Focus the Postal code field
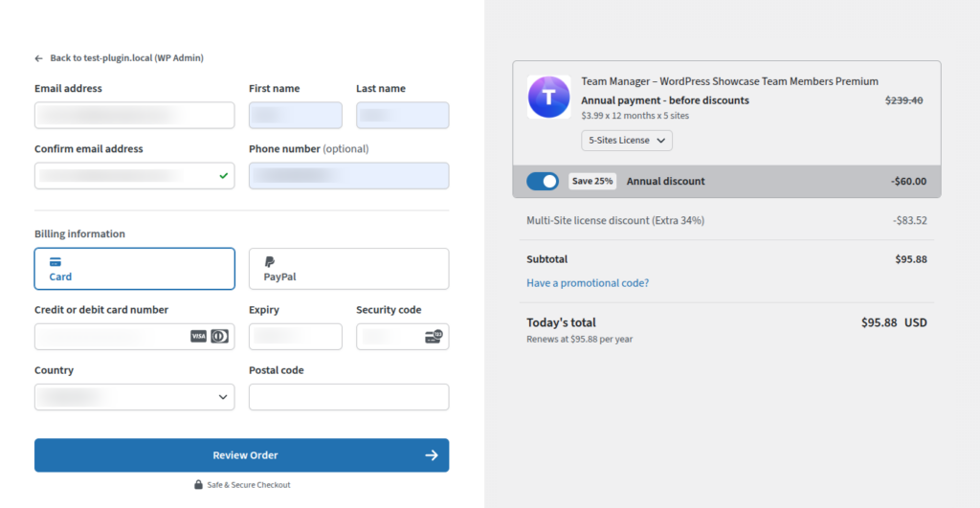Image resolution: width=980 pixels, height=508 pixels. click(x=348, y=397)
